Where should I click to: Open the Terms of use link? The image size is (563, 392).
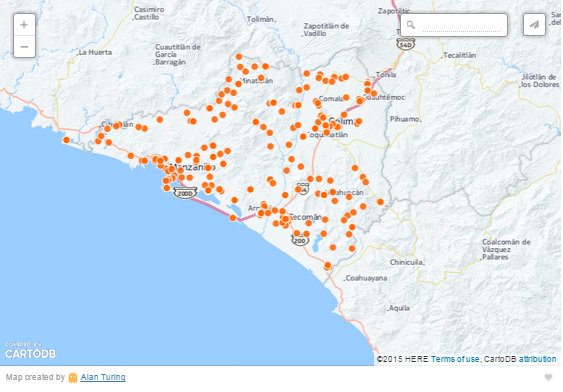click(x=455, y=359)
